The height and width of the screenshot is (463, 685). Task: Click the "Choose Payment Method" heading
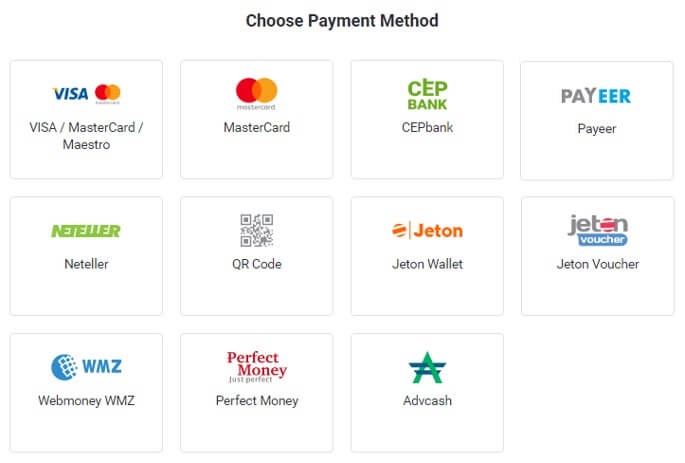[x=342, y=20]
